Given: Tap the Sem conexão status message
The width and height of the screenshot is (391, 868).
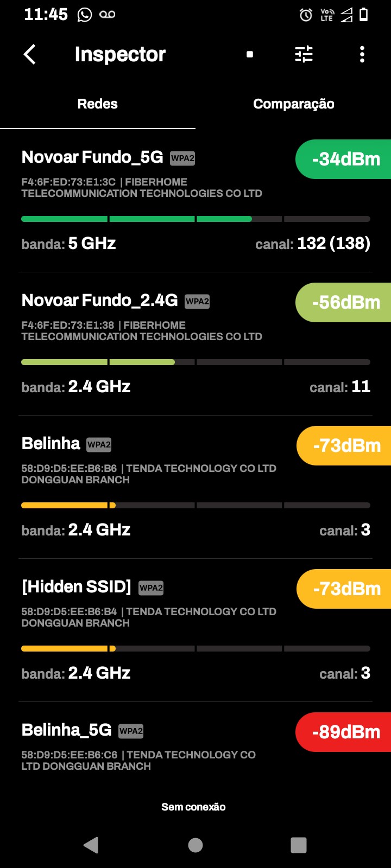Looking at the screenshot, I should click(193, 807).
